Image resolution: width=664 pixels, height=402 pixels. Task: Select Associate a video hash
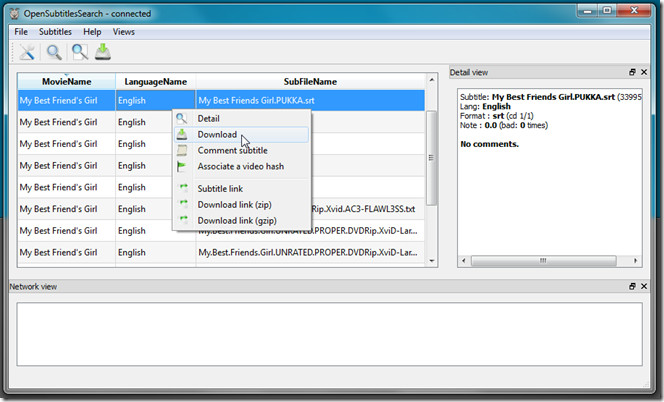pyautogui.click(x=241, y=166)
